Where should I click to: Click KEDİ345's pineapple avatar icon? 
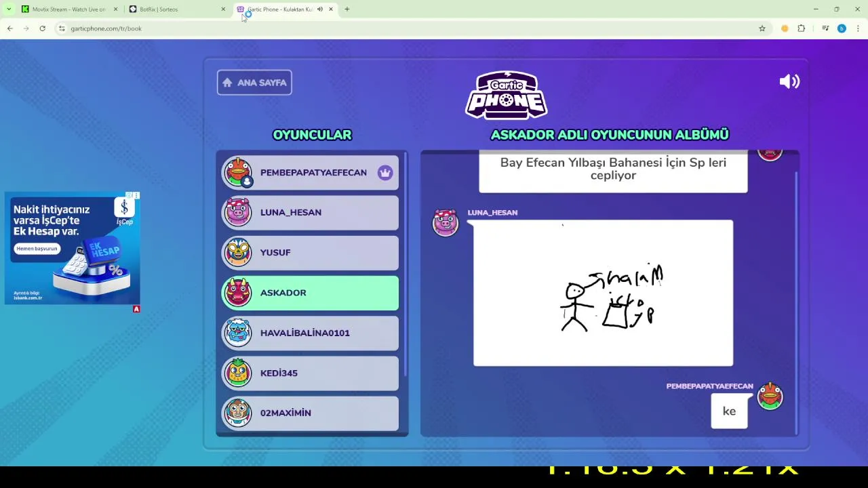(238, 372)
